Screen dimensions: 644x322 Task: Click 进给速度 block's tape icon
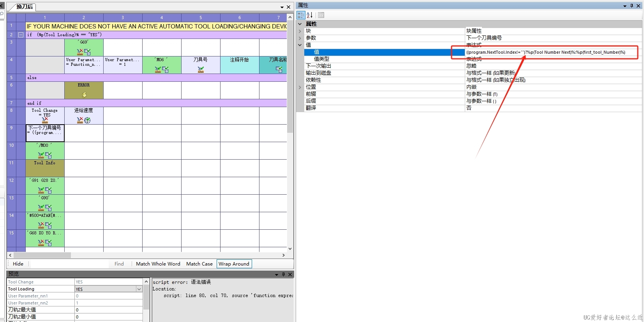pyautogui.click(x=80, y=120)
